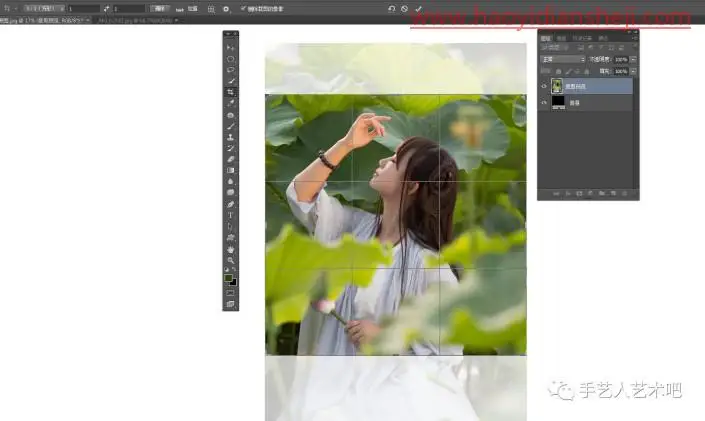Create a new layer group
705x421 pixels.
point(601,193)
